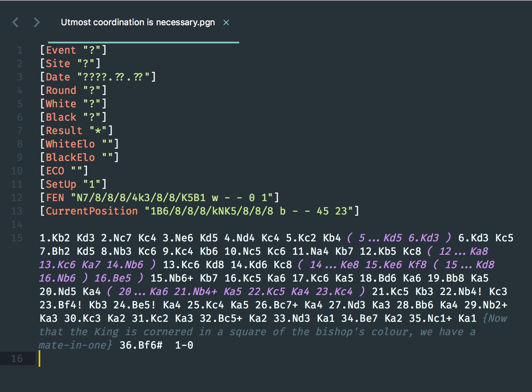Click the move 15.Nb6+

[x=172, y=278]
